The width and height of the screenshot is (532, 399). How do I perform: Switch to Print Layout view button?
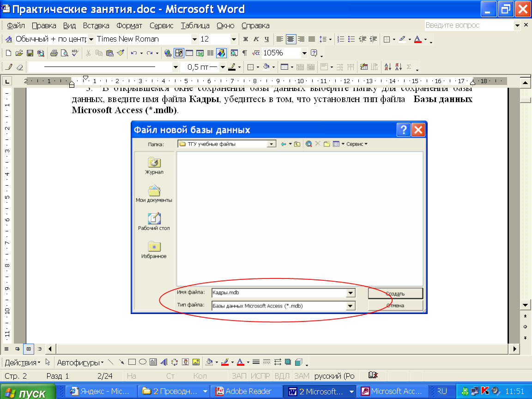(29, 349)
